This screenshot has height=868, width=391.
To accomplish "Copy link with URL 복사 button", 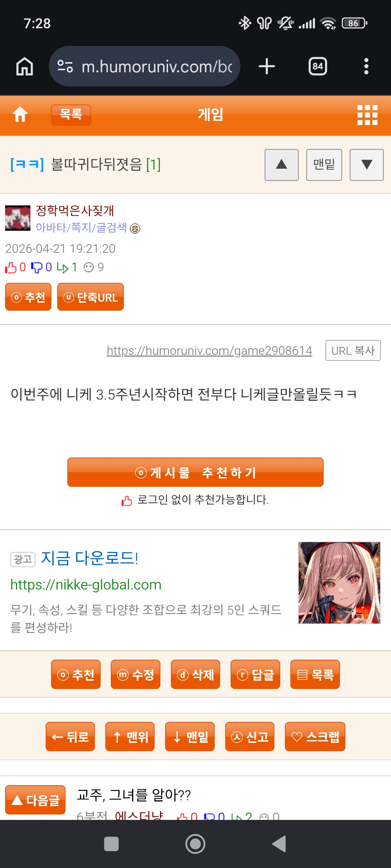I will (353, 350).
